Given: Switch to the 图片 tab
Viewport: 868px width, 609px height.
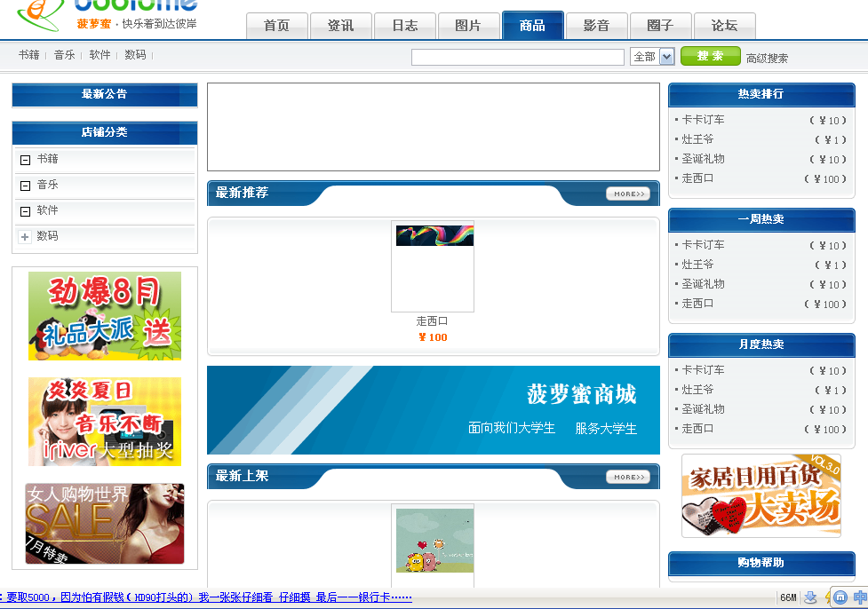Looking at the screenshot, I should tap(468, 26).
